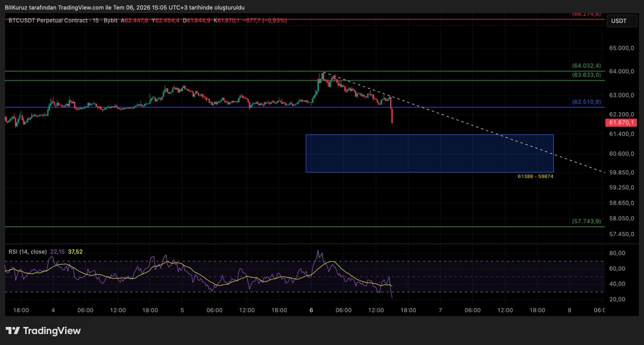The image size is (644, 345).
Task: Click the TradingView logo
Action: coord(43,331)
